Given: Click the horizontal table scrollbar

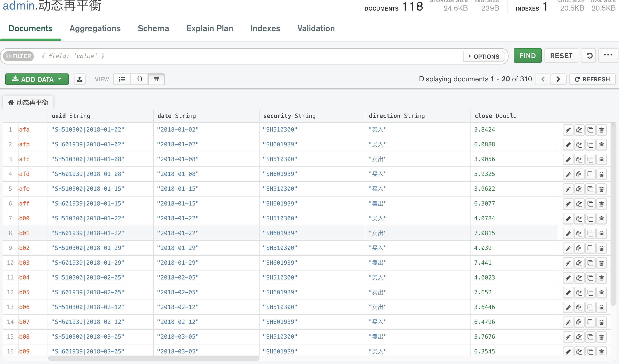Looking at the screenshot, I should (x=154, y=358).
